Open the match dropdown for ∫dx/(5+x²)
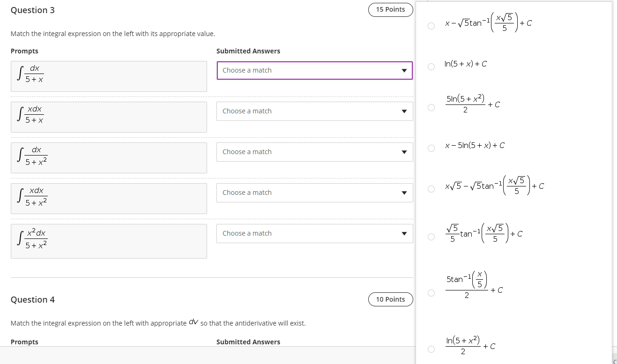Screen dimensions: 617x364 click(314, 151)
